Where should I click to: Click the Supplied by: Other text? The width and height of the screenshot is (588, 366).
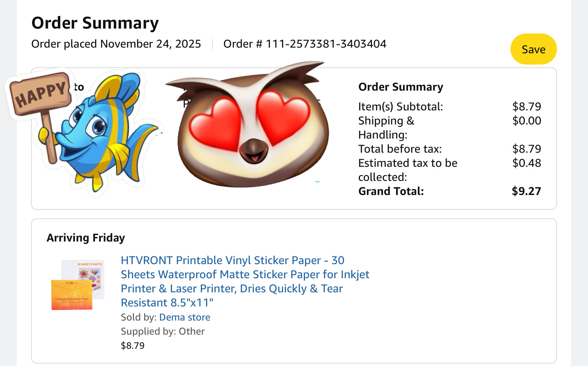163,331
